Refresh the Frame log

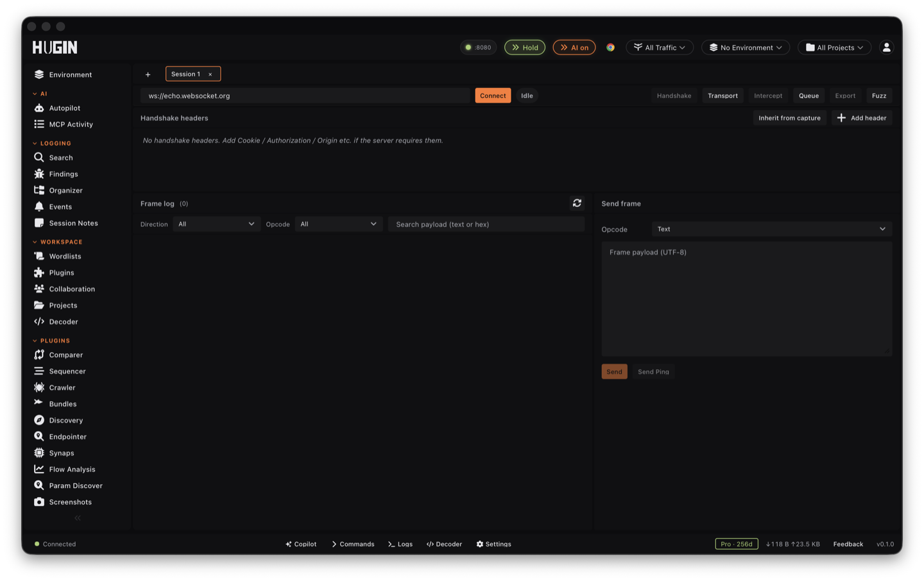[577, 203]
